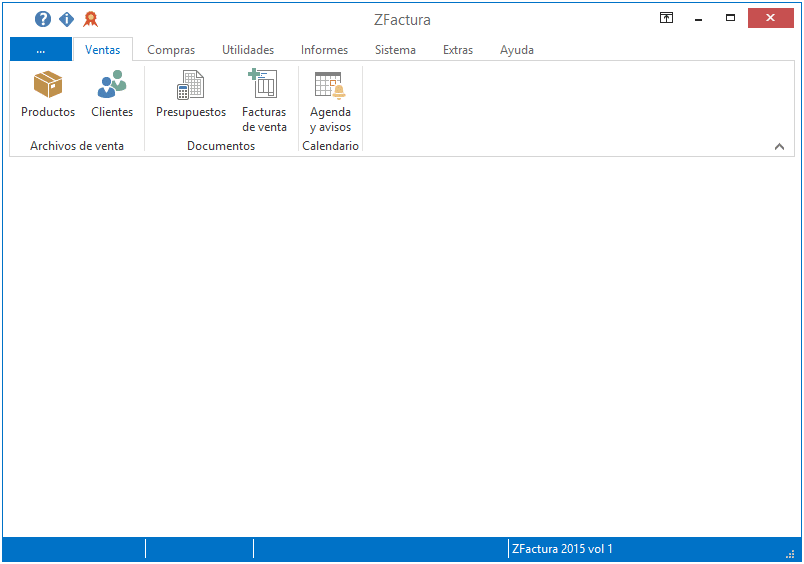Image resolution: width=804 pixels, height=564 pixels.
Task: Open the Clientes people icon
Action: tap(112, 85)
